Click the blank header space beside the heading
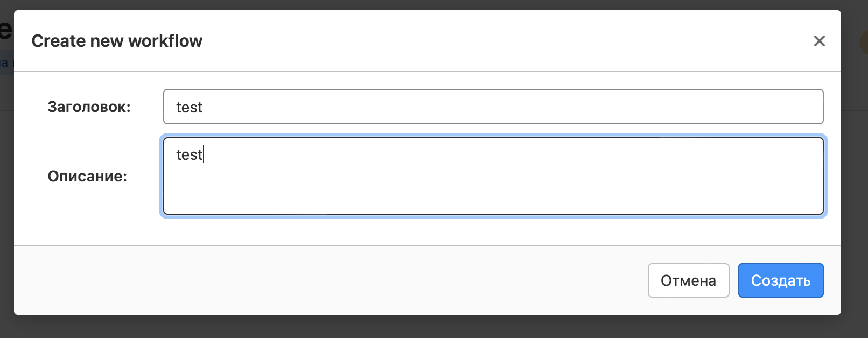This screenshot has height=338, width=868. point(485,41)
